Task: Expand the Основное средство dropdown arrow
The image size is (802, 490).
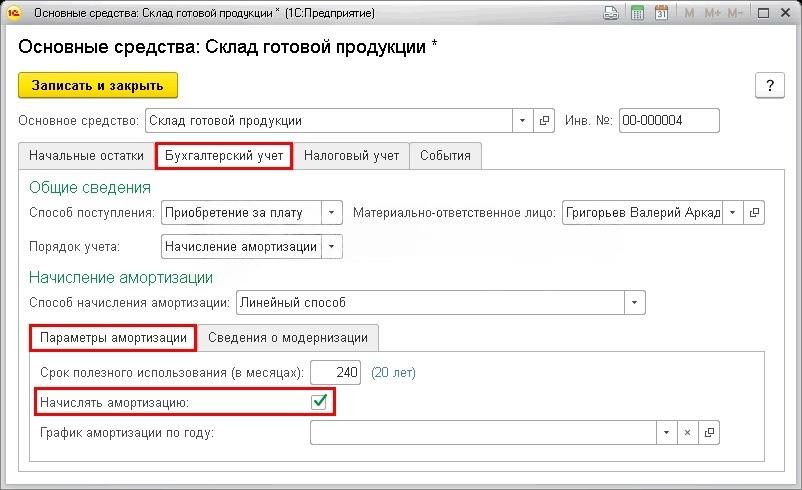Action: pyautogui.click(x=522, y=121)
